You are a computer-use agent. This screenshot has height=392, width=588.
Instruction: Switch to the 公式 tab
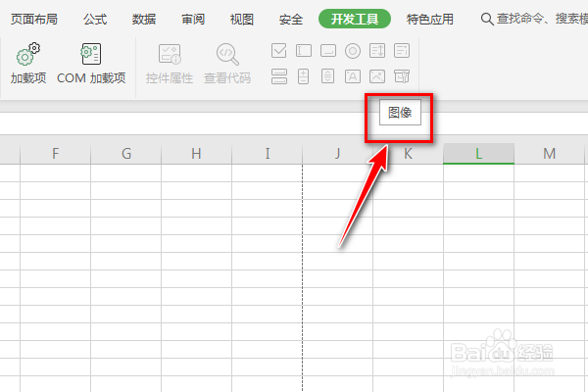pos(95,19)
